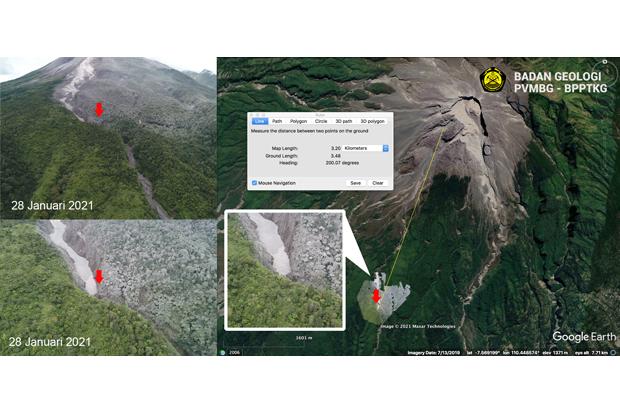Toggle the Mouse Navigation checkbox
Screen dimensions: 620x413
pos(254,183)
